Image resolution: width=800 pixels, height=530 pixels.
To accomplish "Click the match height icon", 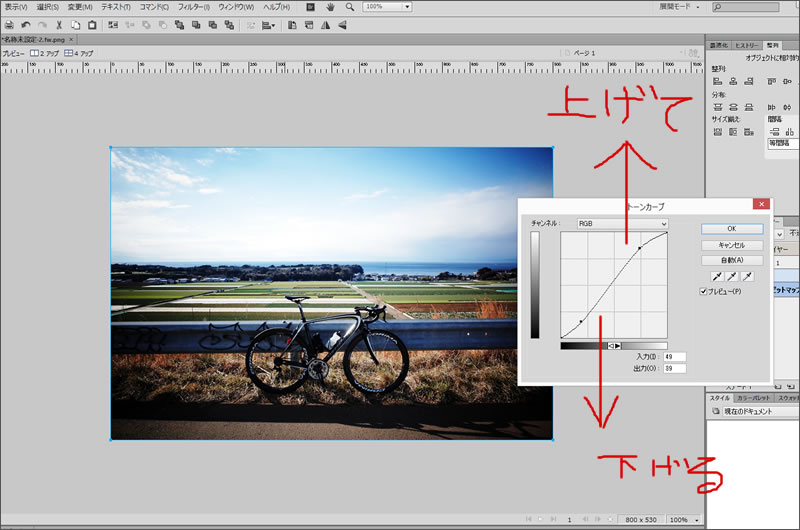I will coord(733,132).
